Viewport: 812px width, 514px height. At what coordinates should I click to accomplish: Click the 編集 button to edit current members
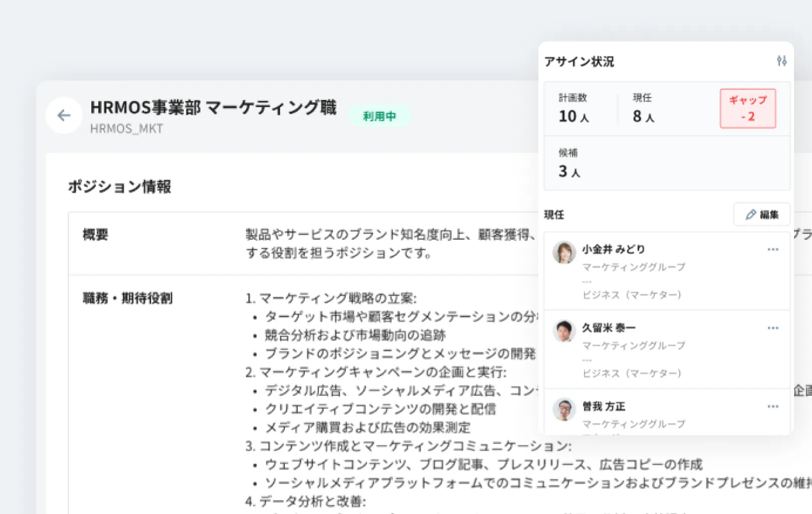(761, 214)
